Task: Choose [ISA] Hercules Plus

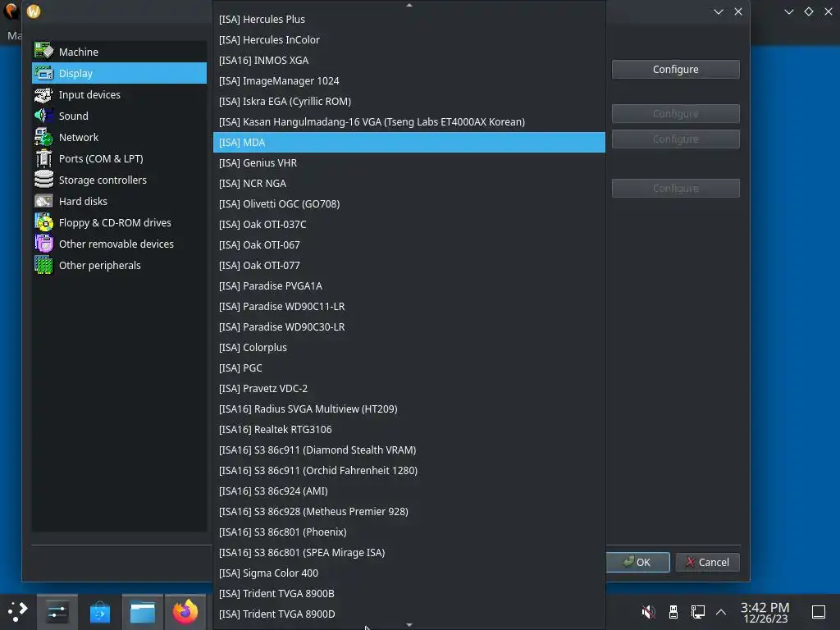Action: pos(409,20)
